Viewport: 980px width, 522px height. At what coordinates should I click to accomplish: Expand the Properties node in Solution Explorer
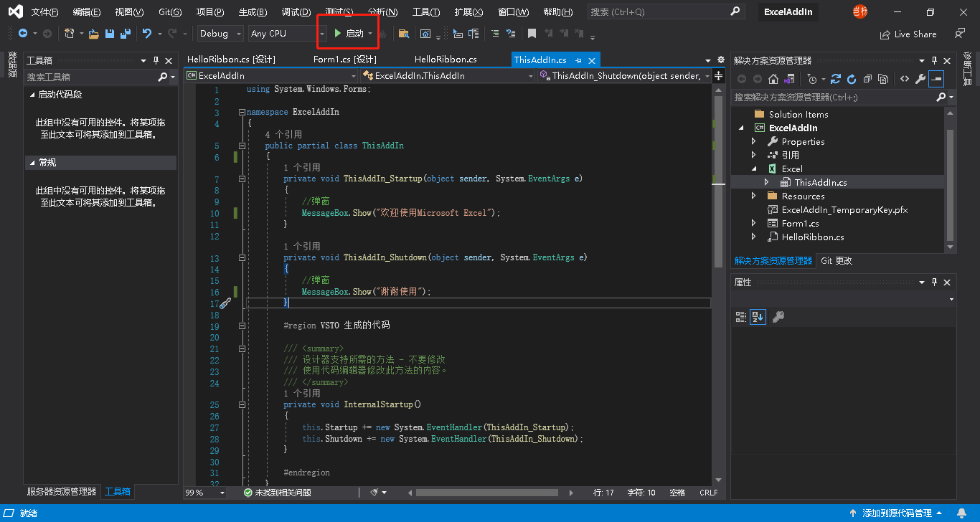(753, 142)
